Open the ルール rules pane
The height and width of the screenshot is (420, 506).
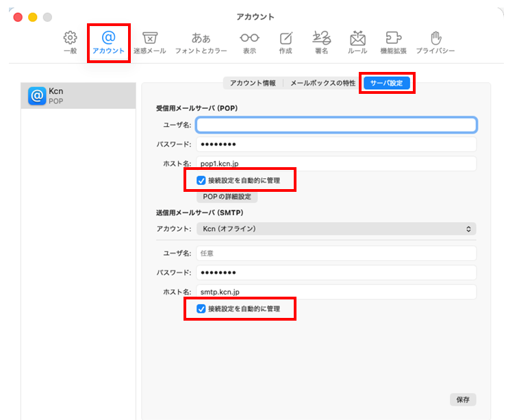tap(357, 42)
